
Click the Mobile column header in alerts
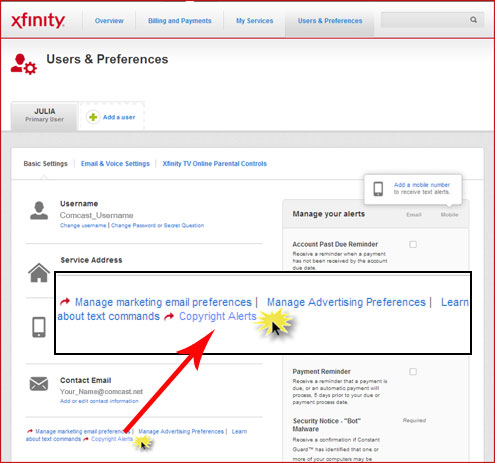click(x=449, y=215)
